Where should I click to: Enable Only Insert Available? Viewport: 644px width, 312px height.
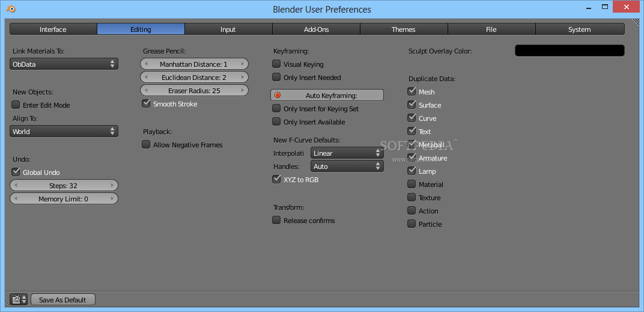(x=276, y=121)
